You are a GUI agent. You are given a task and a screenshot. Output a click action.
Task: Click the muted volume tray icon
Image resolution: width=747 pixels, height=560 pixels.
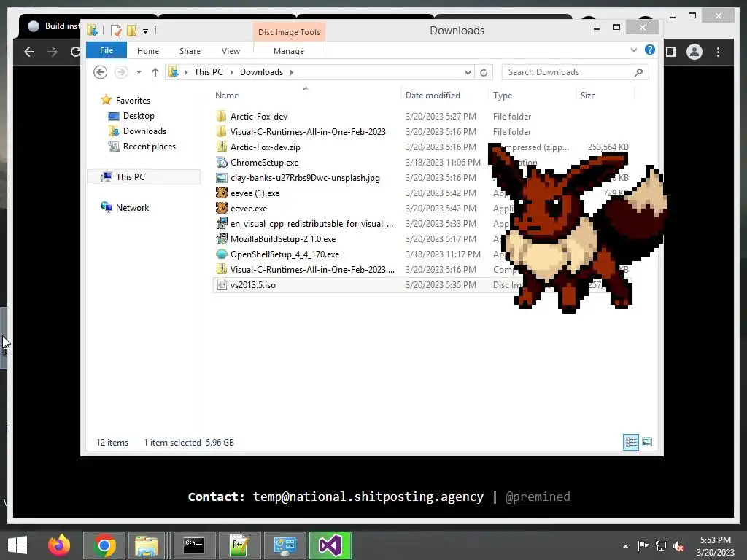(678, 545)
